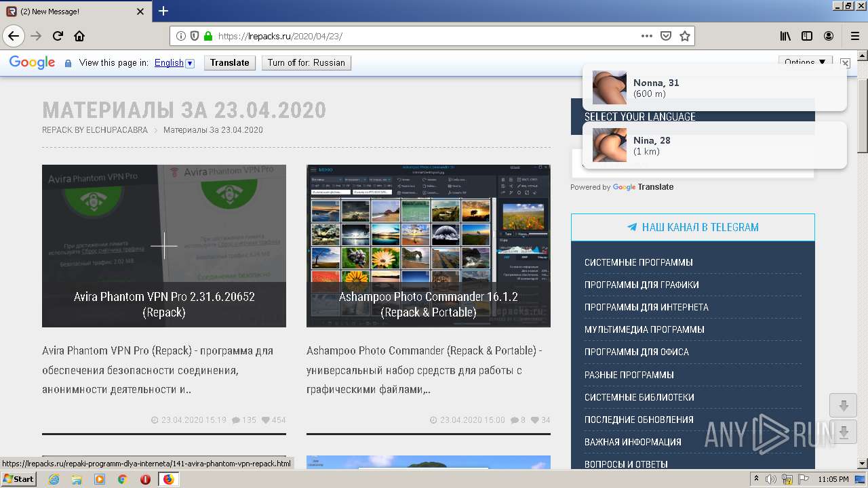Open the translate bar Options dropdown
Viewport: 868px width, 488px height.
pos(806,62)
